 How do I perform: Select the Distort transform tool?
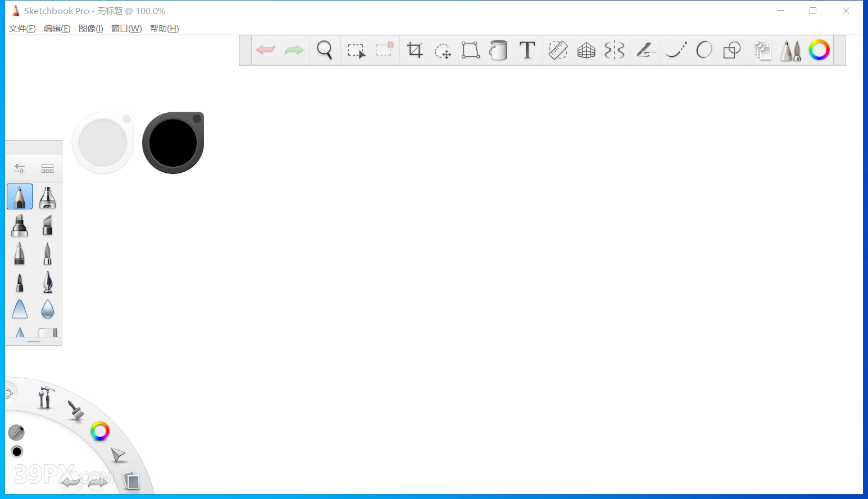tap(470, 50)
